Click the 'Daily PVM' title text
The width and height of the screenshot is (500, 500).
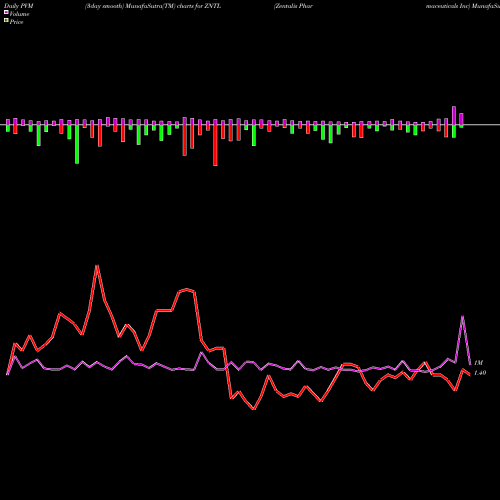pos(19,6)
